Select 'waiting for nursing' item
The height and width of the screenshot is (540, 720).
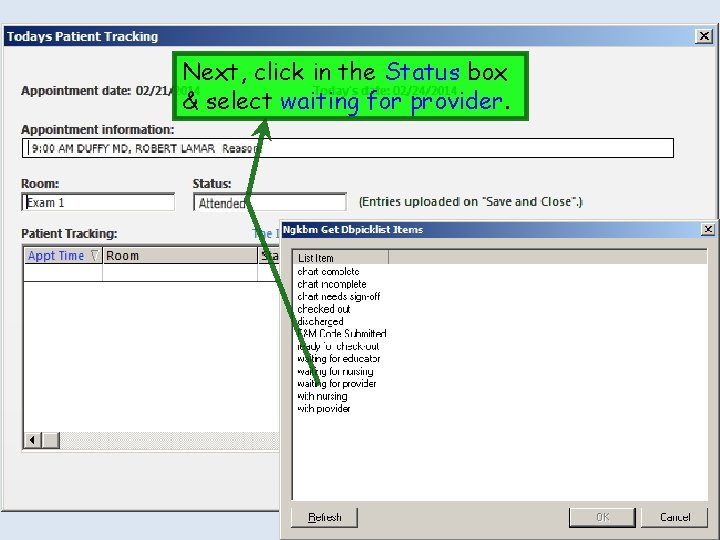click(335, 371)
